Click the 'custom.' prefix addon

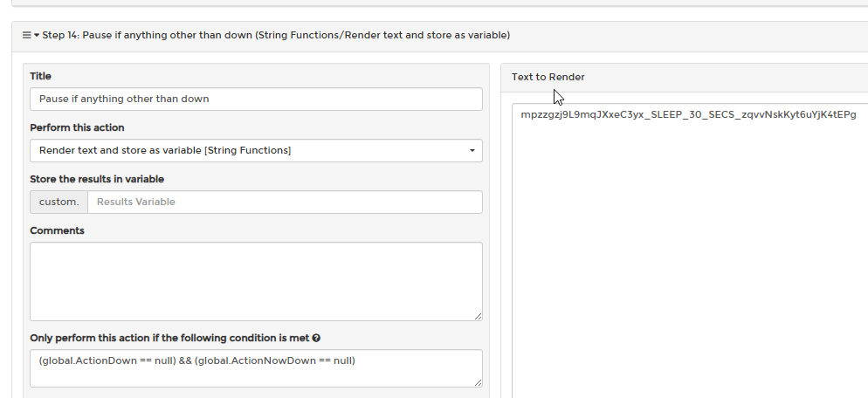[59, 202]
